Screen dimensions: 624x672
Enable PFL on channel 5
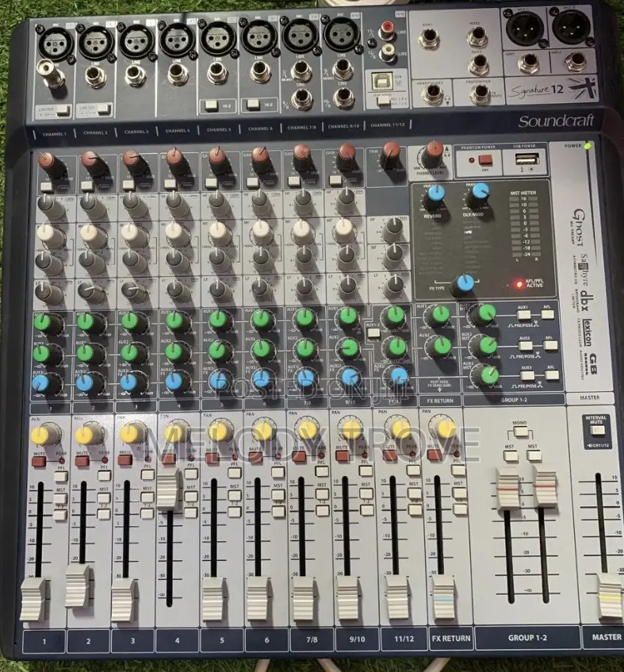pyautogui.click(x=234, y=473)
